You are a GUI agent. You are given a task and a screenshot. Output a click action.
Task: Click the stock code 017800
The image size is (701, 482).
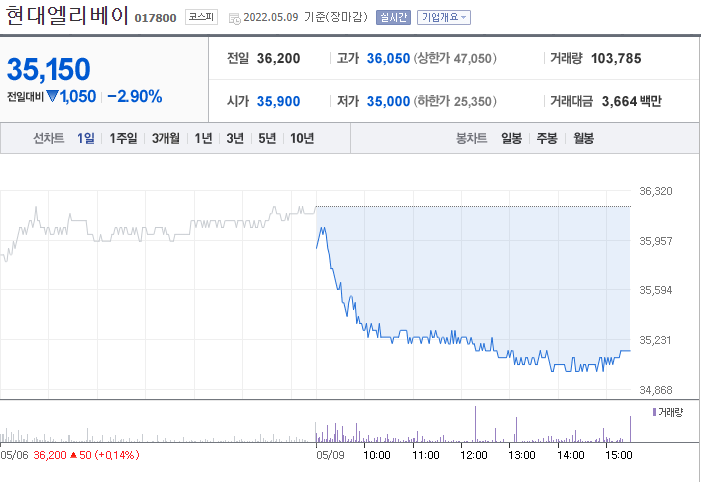[x=155, y=18]
